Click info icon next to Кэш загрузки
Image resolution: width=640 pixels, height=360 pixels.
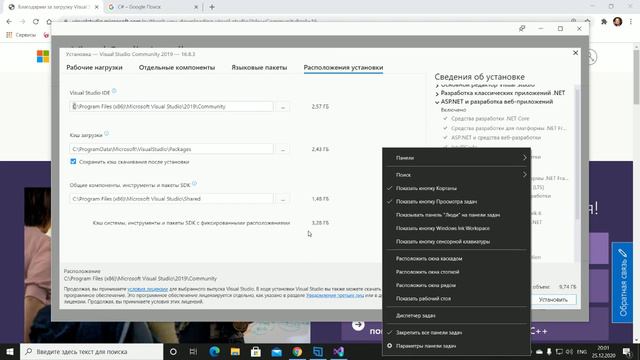pyautogui.click(x=107, y=133)
